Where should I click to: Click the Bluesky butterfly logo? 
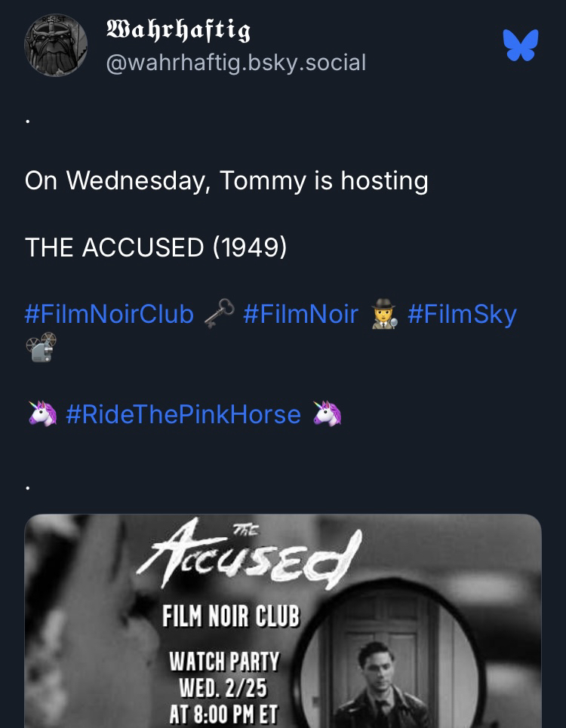coord(521,45)
